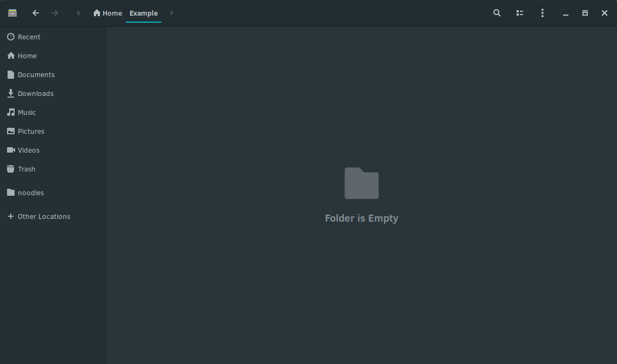
Task: Click the Pictures image icon
Action: 11,131
